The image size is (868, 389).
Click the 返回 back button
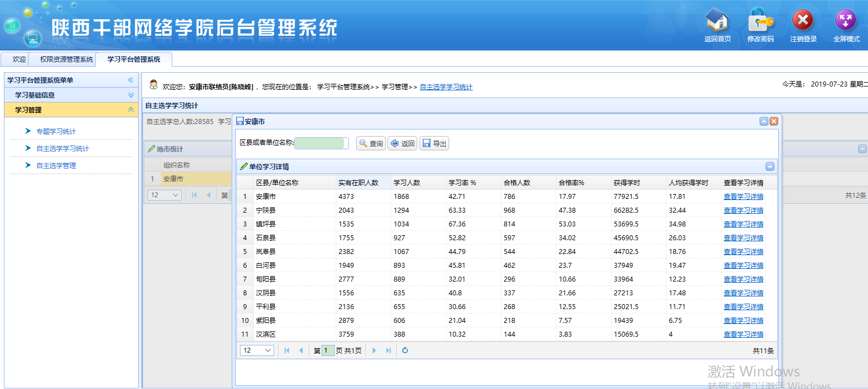tap(402, 143)
